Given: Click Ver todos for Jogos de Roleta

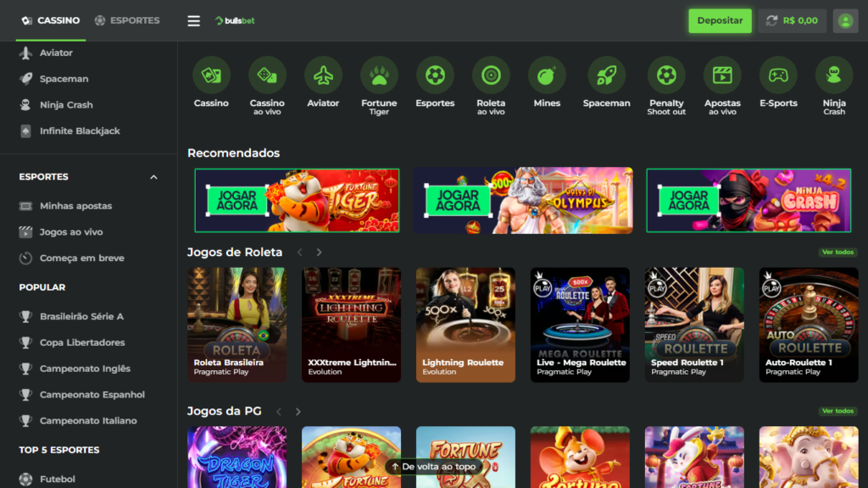Looking at the screenshot, I should pos(838,252).
